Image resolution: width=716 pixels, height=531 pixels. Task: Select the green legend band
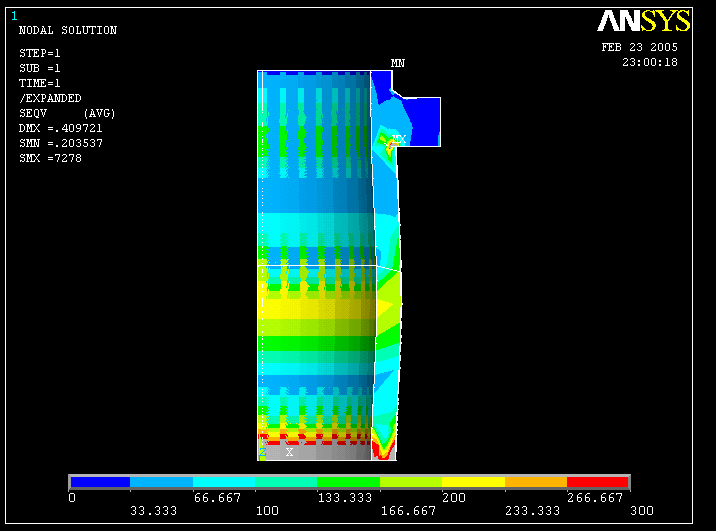[x=348, y=482]
